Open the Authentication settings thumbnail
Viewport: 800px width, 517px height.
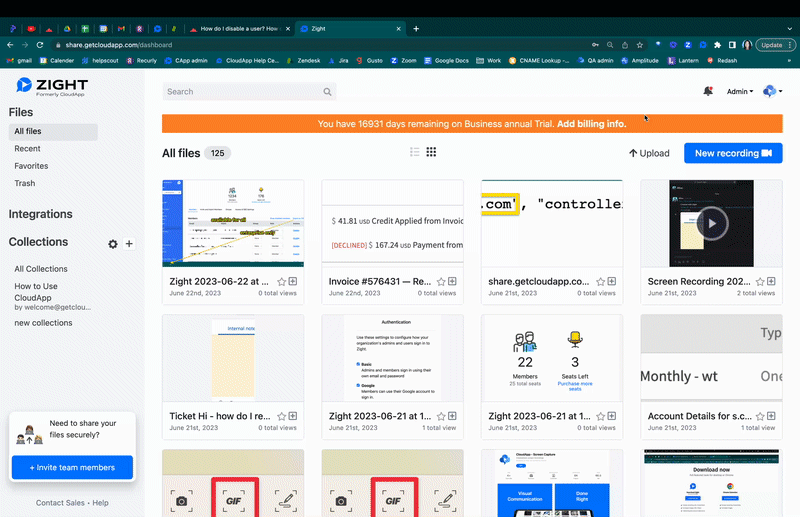tap(392, 358)
